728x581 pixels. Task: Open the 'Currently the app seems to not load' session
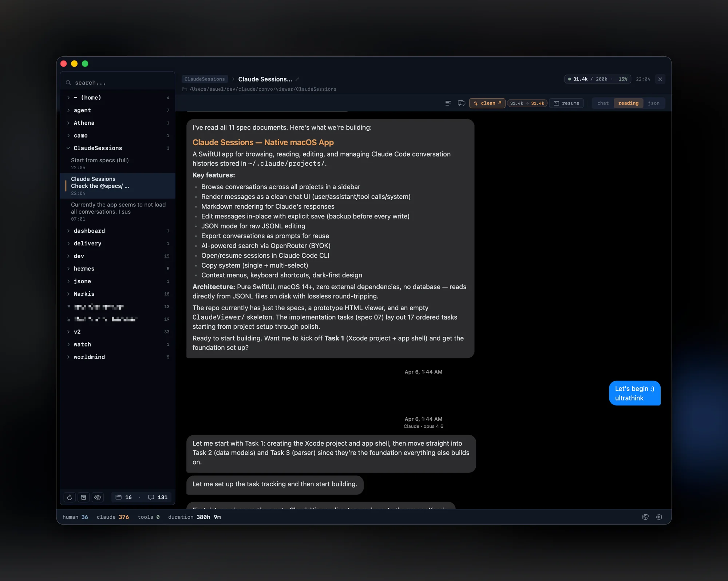[x=118, y=212]
